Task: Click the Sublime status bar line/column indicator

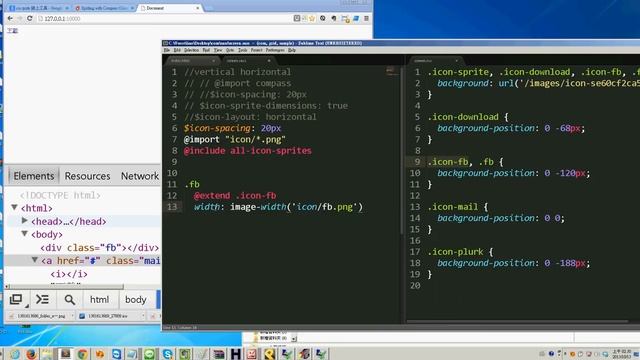Action: click(x=180, y=327)
